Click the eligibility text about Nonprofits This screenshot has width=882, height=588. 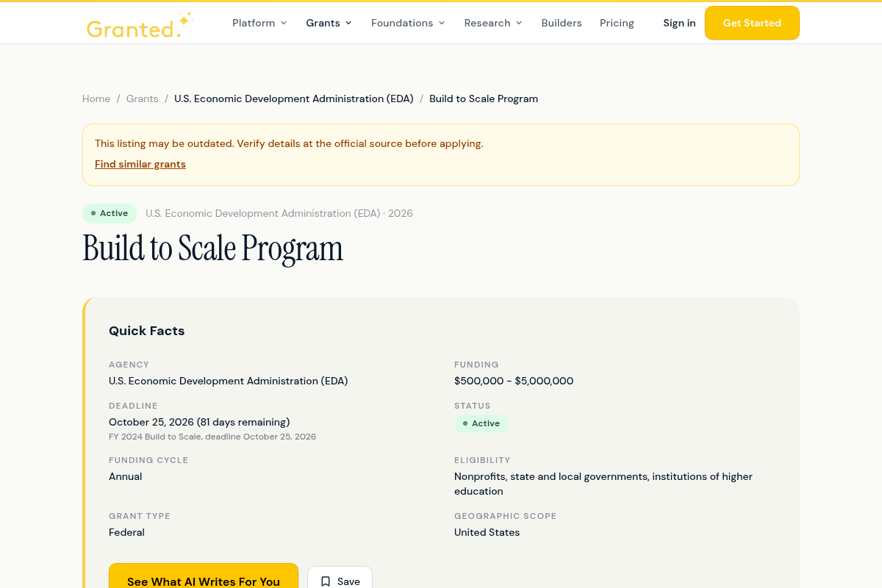pos(603,484)
